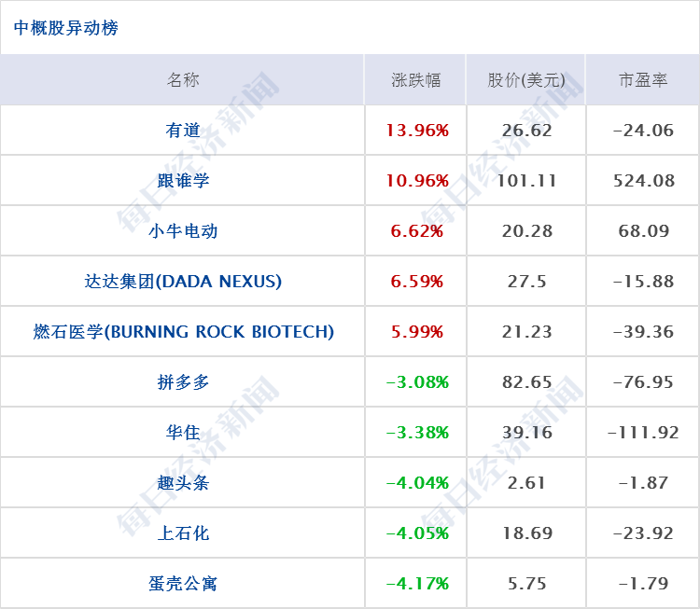Select the 华住 stock name
The image size is (700, 609).
[x=183, y=433]
